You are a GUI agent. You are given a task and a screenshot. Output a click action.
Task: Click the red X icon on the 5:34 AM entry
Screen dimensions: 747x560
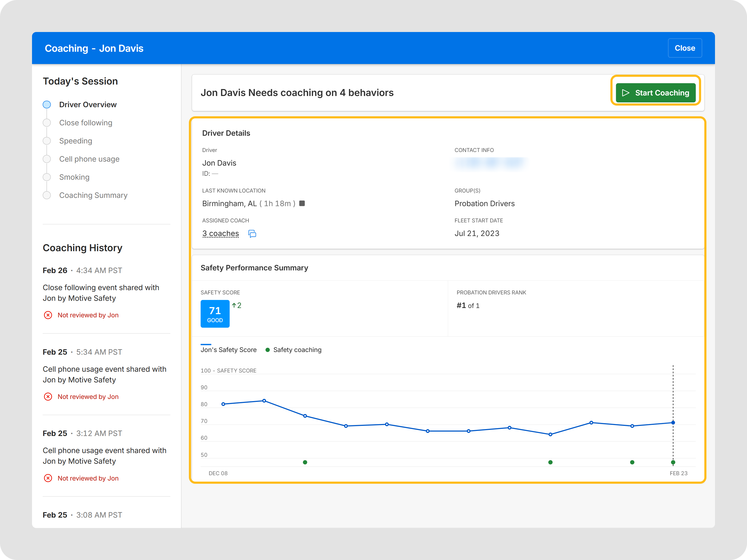[48, 397]
